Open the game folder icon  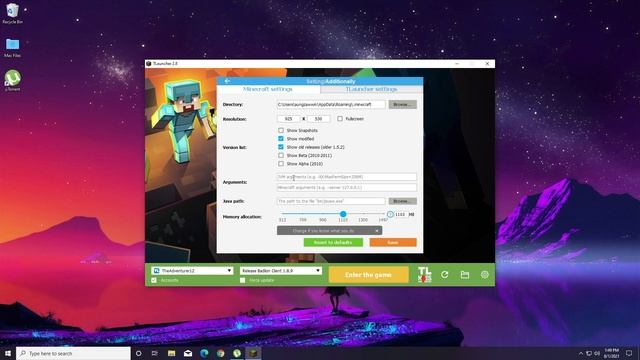(x=464, y=275)
